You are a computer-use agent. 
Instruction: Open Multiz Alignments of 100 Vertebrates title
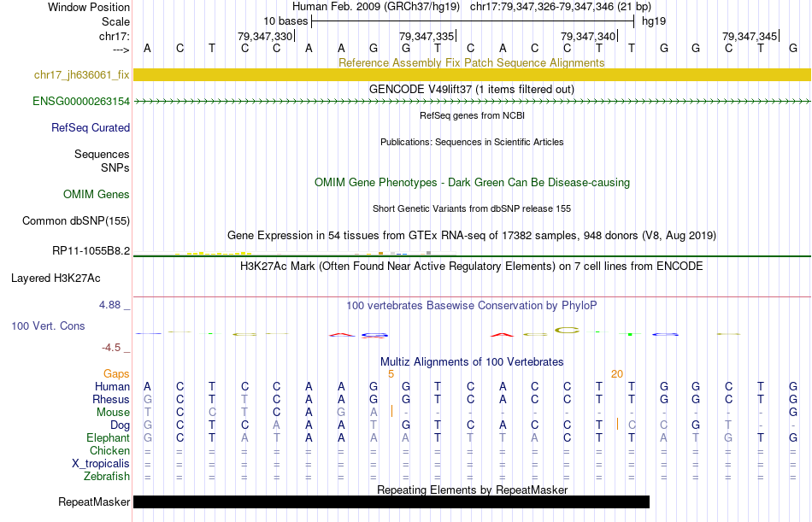[x=472, y=362]
